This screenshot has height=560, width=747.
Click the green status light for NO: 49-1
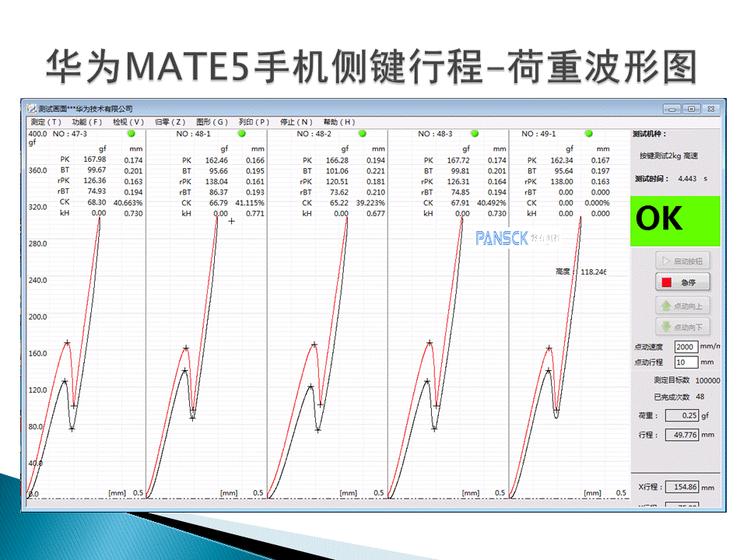click(588, 134)
